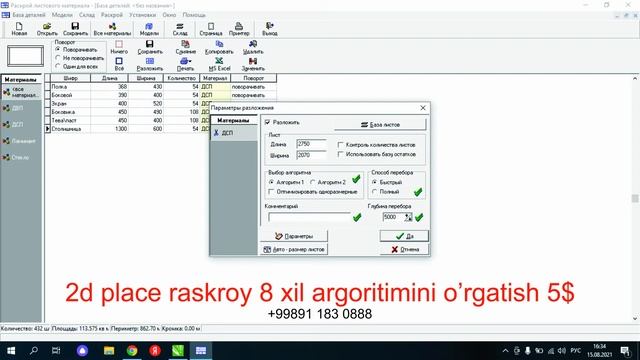Click the Windows Start button

11,351
